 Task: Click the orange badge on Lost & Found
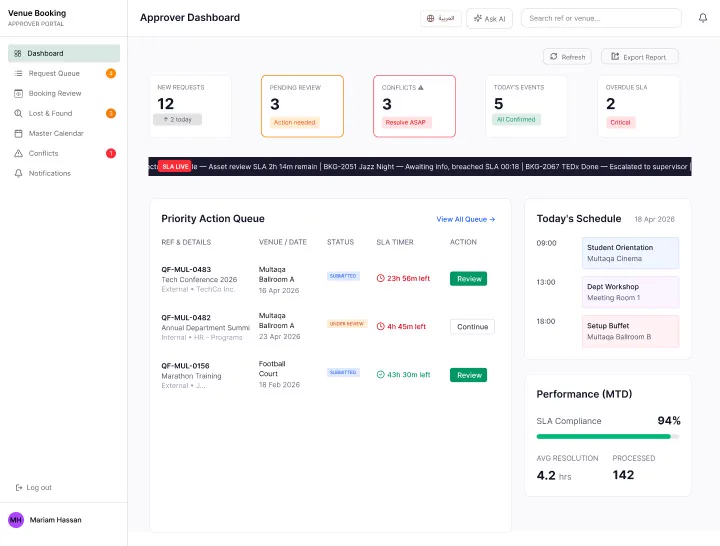tap(111, 113)
